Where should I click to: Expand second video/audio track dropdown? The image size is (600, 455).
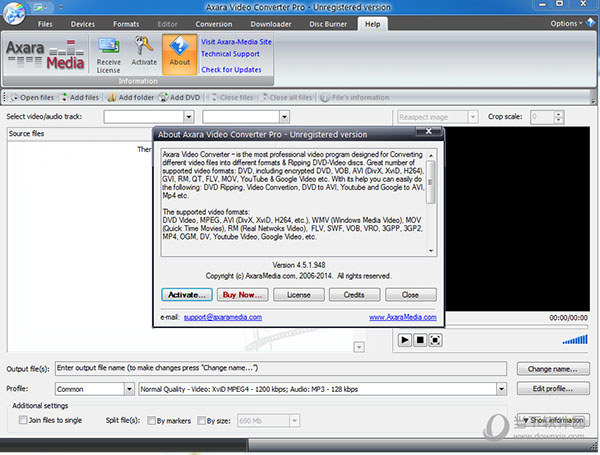point(284,117)
